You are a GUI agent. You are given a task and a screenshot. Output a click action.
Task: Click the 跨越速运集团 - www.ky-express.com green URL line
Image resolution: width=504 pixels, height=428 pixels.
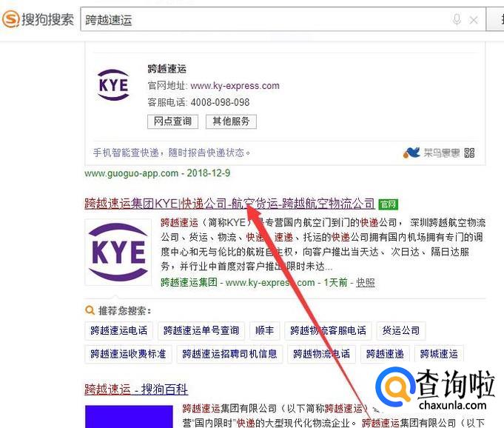click(238, 283)
